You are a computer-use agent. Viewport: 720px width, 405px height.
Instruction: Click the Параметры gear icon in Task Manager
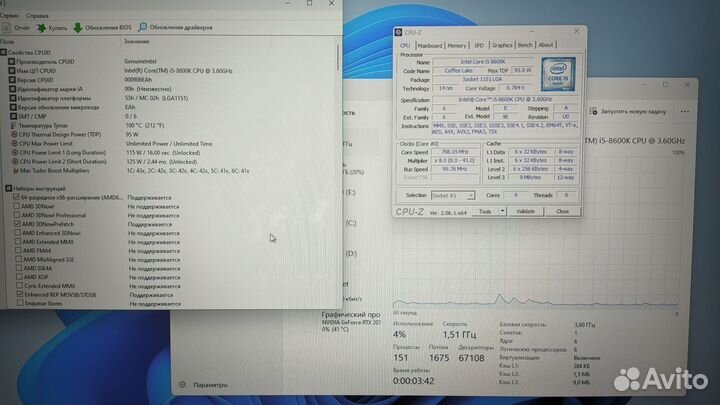(x=182, y=385)
